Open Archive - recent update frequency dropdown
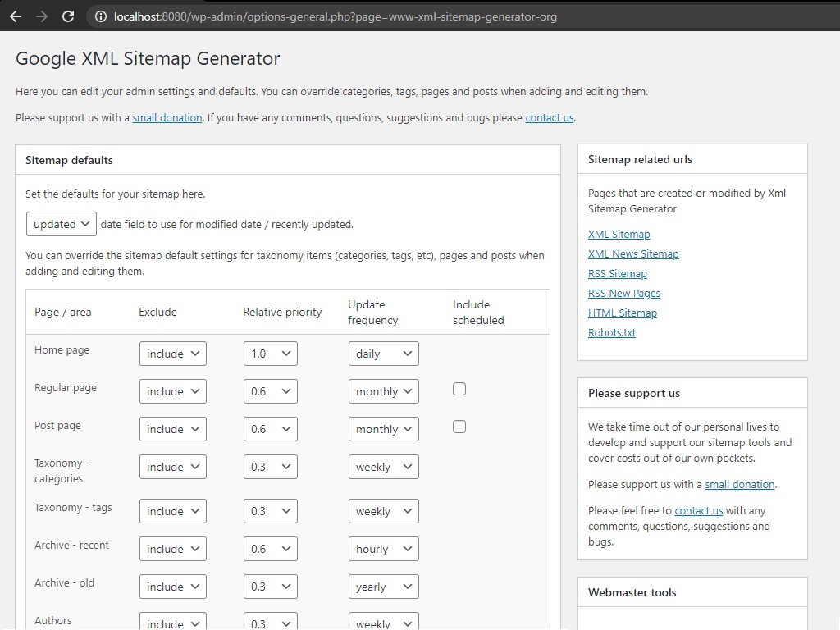 pos(384,549)
